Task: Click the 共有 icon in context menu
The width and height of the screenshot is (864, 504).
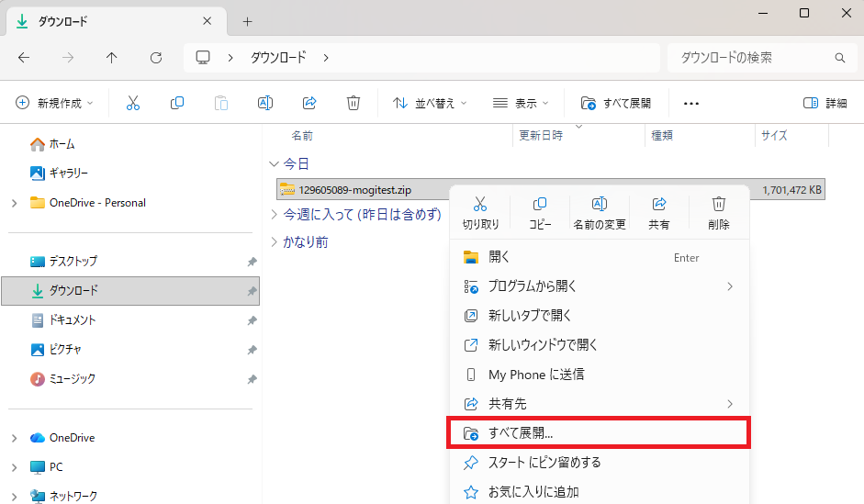Action: (x=659, y=205)
